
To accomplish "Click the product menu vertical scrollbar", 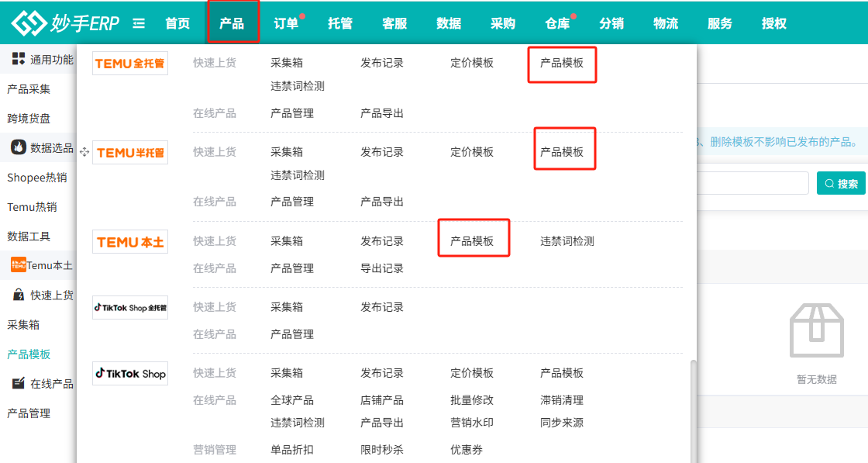I will point(693,411).
